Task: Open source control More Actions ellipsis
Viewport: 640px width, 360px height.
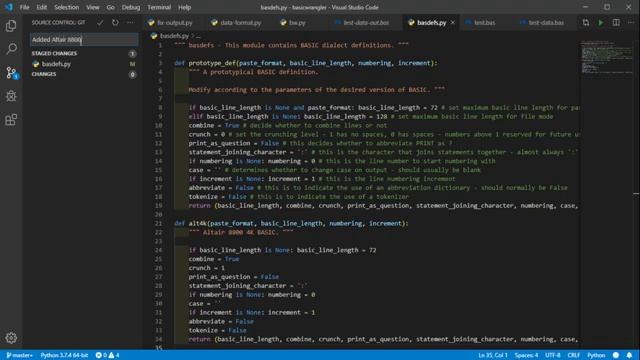Action: (130, 22)
